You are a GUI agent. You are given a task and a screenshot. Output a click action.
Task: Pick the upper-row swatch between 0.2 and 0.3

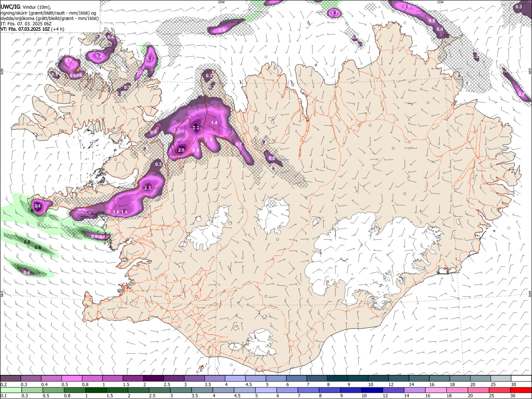click(x=10, y=379)
